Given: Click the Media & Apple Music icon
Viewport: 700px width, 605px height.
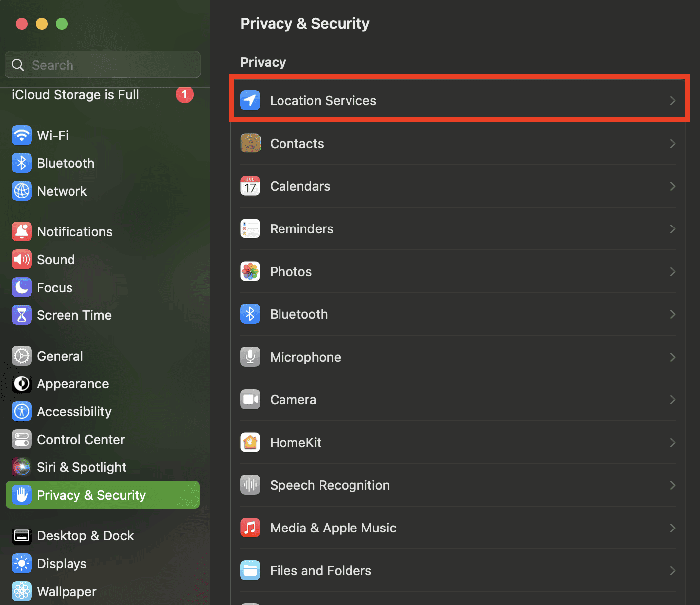Looking at the screenshot, I should (250, 528).
